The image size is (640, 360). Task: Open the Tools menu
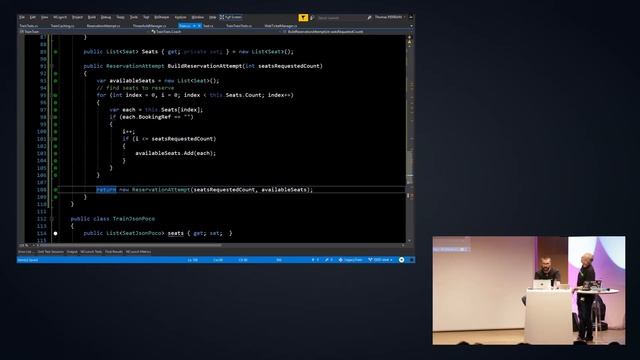click(x=134, y=17)
